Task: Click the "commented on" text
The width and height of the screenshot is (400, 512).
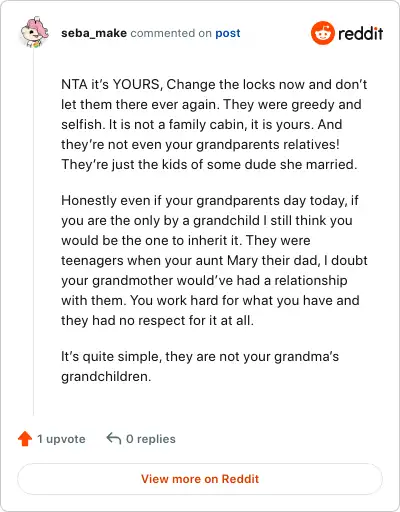Action: (171, 33)
